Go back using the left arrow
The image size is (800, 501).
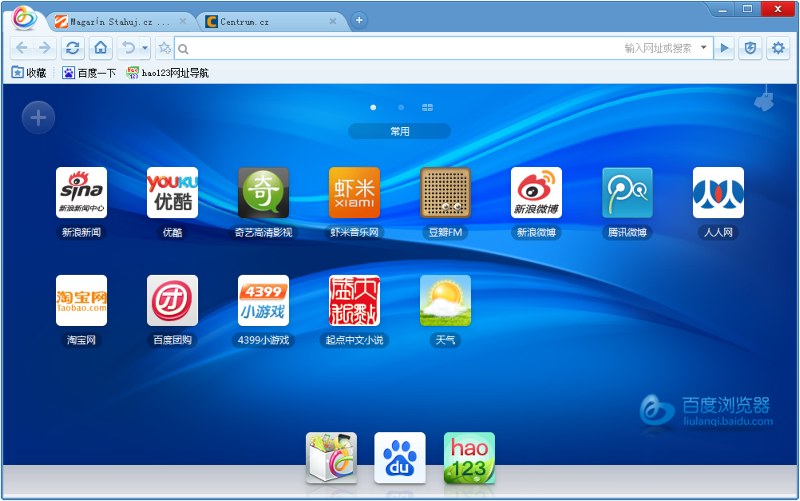point(22,48)
